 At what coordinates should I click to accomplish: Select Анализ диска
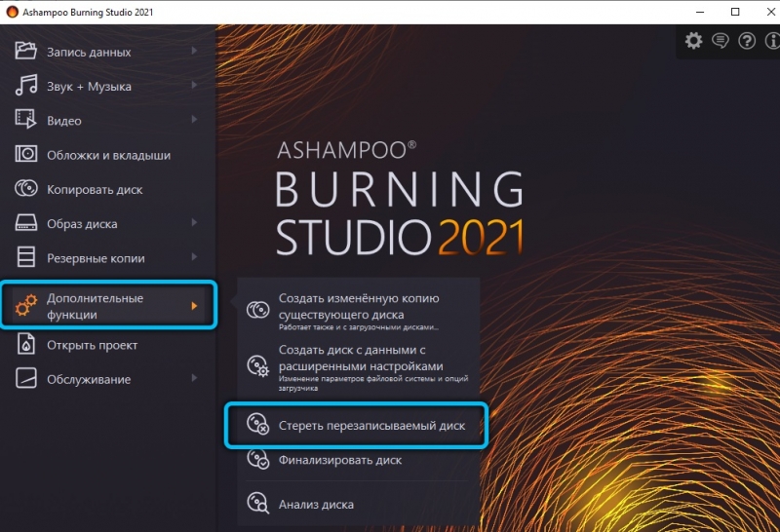click(x=358, y=504)
